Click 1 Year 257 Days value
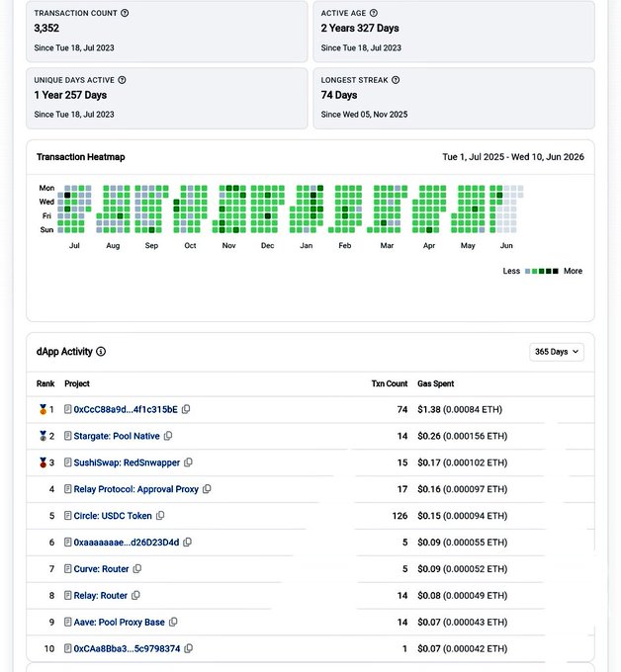The width and height of the screenshot is (621, 672). tap(70, 95)
